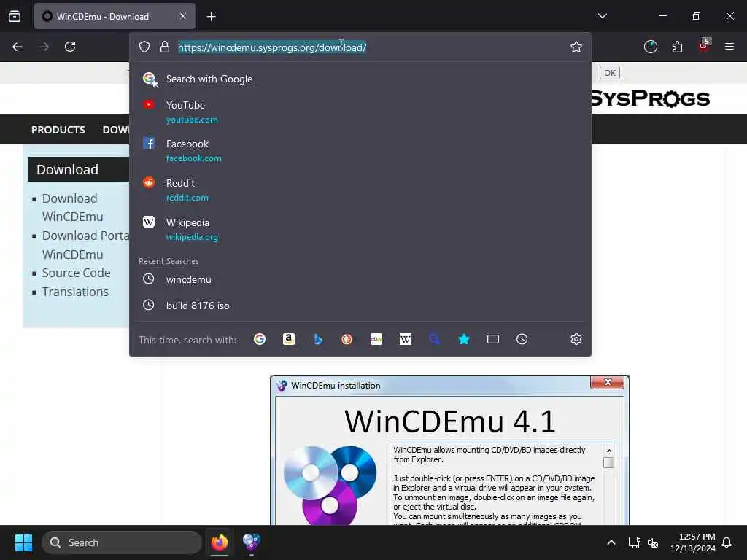Choose Search with Google suggestion

[360, 79]
